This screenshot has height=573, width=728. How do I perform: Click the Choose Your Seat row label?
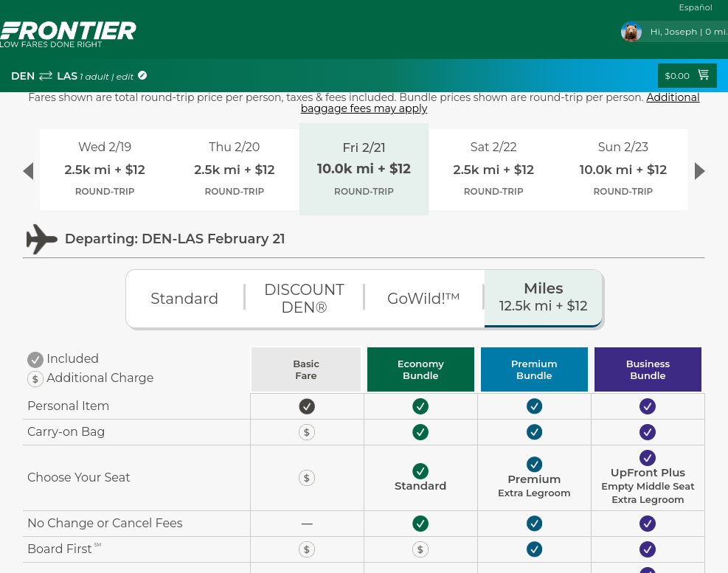[x=78, y=477]
